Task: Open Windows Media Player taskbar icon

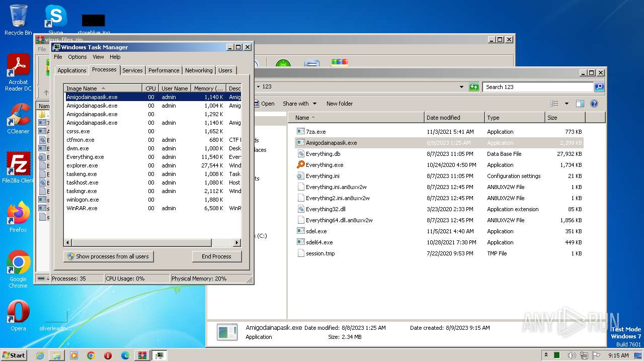Action: coord(74,355)
